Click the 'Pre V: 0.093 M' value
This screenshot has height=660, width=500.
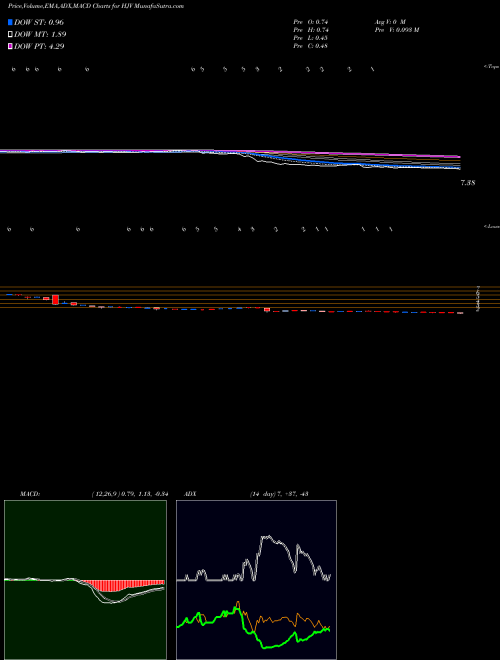398,30
